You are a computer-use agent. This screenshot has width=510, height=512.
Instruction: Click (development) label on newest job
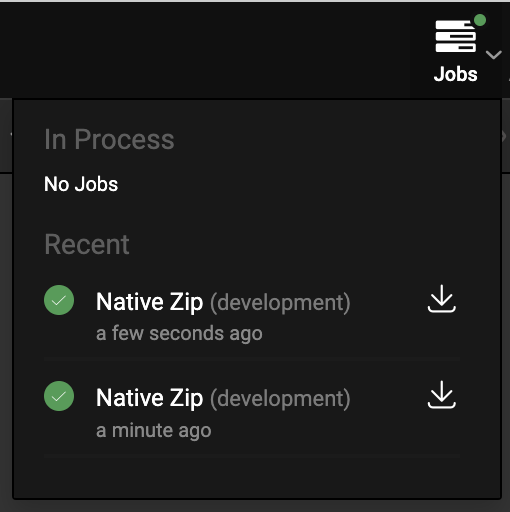pyautogui.click(x=280, y=303)
